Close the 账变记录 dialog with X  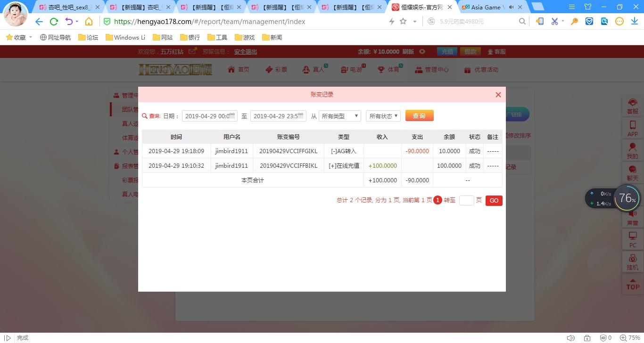[498, 95]
